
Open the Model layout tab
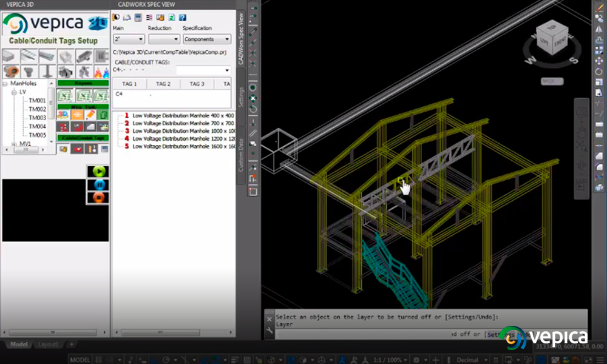pos(19,344)
